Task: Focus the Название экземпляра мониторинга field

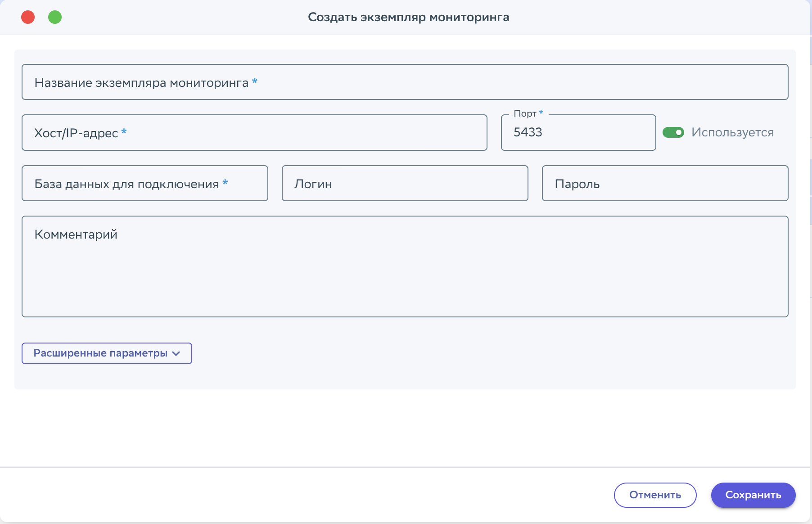Action: click(x=405, y=82)
